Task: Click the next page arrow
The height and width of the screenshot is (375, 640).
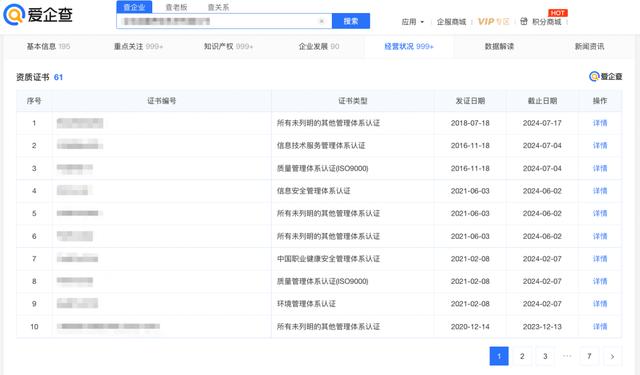Action: 612,356
